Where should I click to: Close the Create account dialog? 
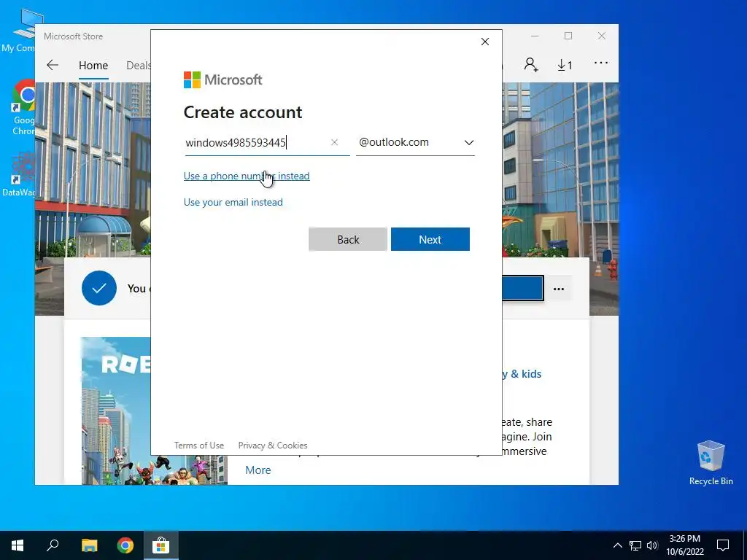[485, 42]
